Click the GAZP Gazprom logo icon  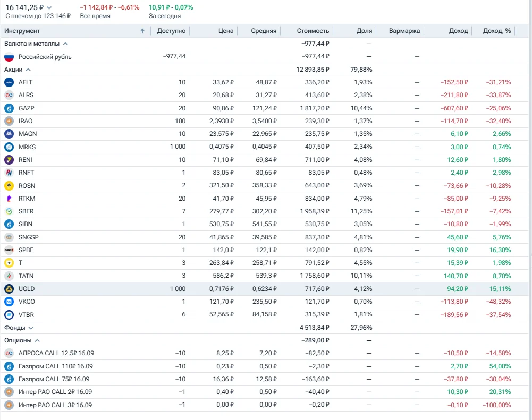point(9,108)
